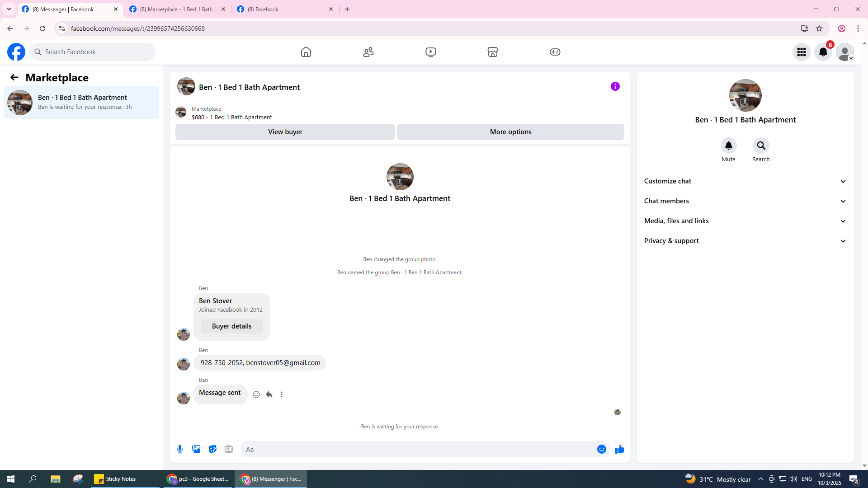
Task: Open Marketplace icon in top navigation
Action: [x=493, y=52]
